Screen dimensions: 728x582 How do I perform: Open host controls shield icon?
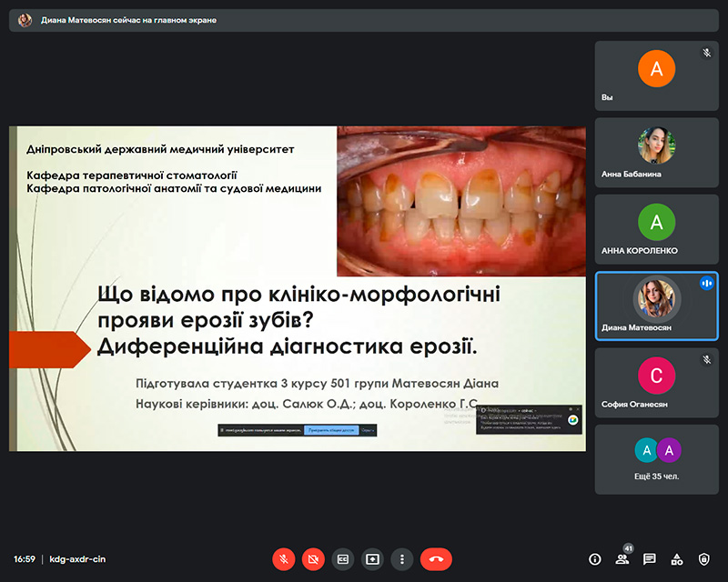point(703,559)
